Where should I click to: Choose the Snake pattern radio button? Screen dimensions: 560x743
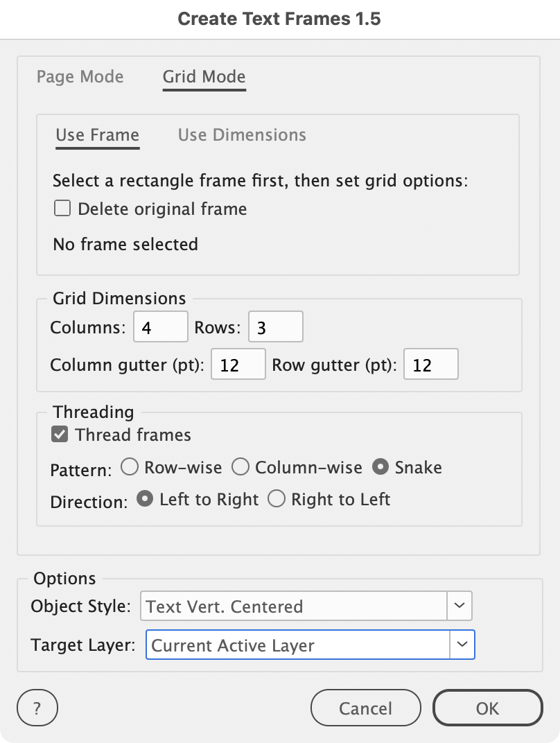pos(380,466)
